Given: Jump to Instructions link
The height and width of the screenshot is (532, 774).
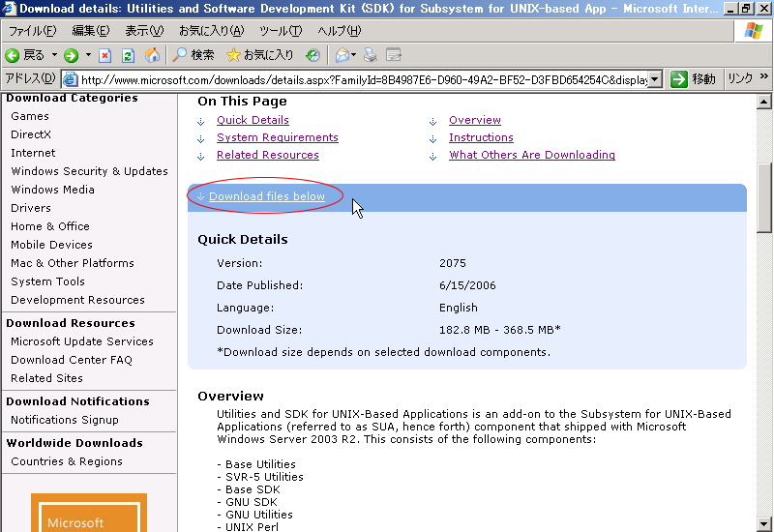Looking at the screenshot, I should (x=481, y=137).
